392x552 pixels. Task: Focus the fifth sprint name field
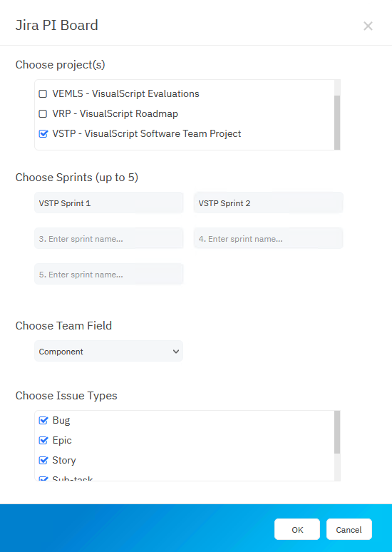[109, 275]
